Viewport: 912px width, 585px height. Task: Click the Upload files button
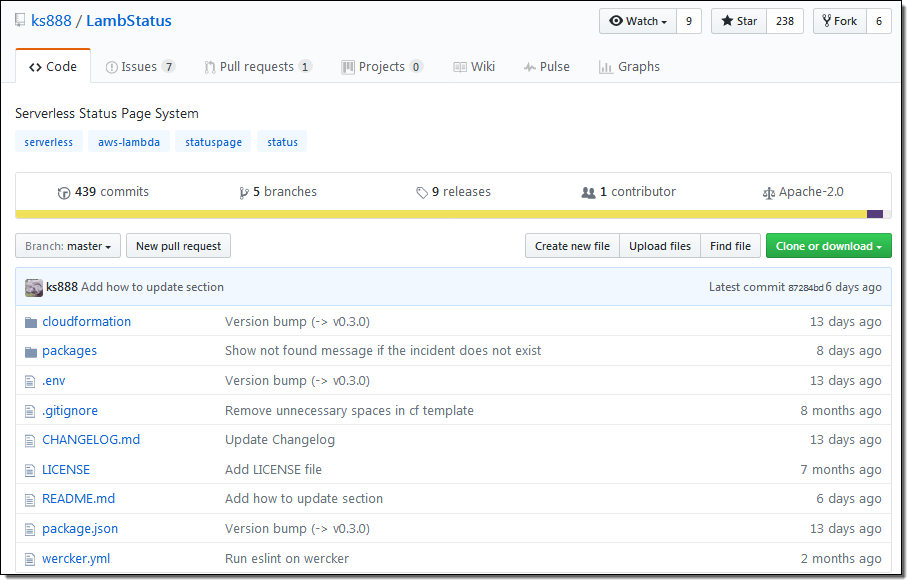coord(660,246)
